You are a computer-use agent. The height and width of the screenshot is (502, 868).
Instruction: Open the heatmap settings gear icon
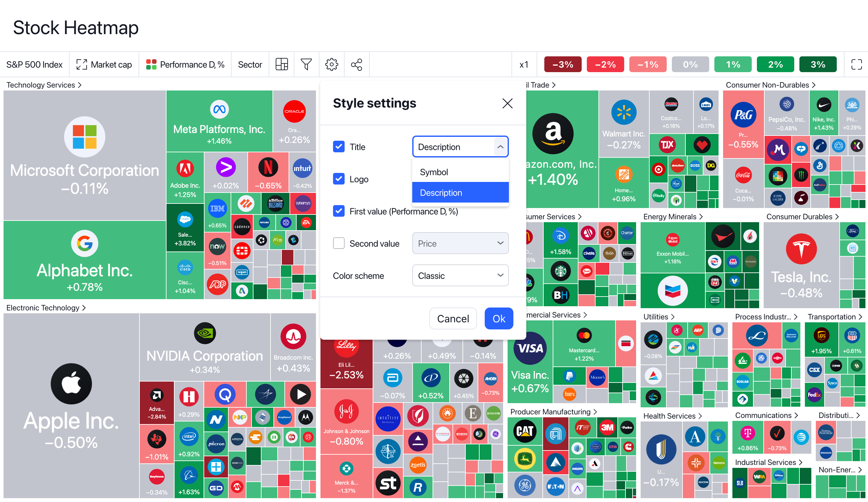click(x=331, y=64)
